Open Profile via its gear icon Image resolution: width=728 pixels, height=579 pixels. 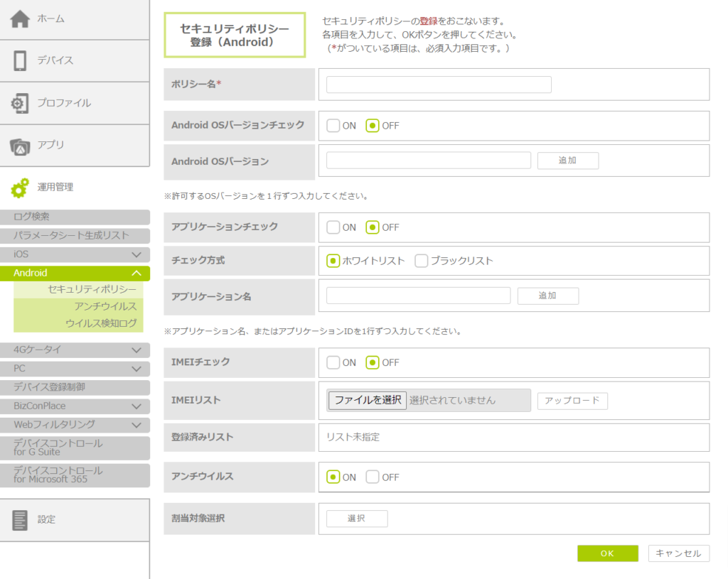(20, 103)
